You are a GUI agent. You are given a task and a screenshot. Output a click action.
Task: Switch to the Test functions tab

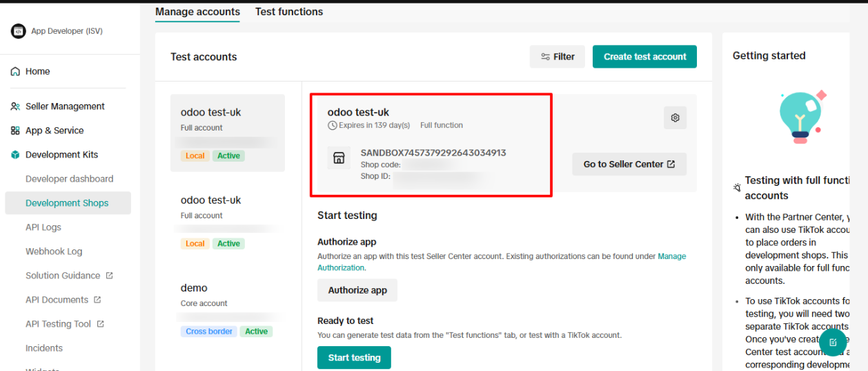coord(289,12)
